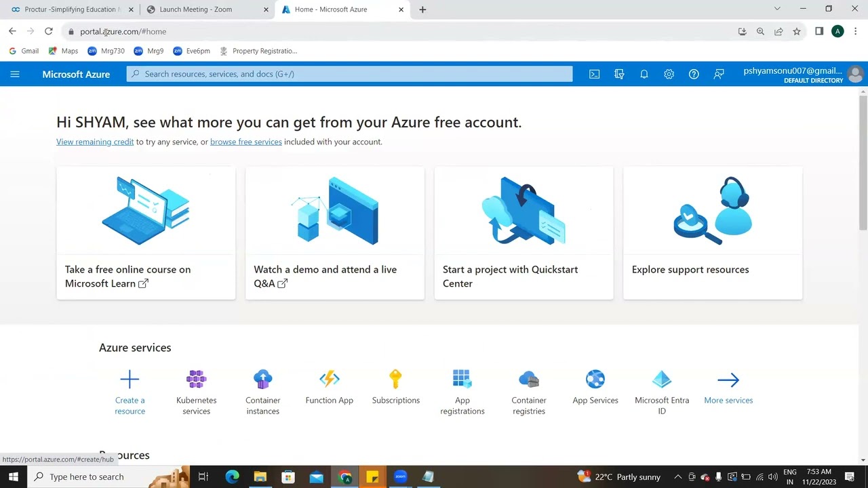Image resolution: width=868 pixels, height=488 pixels.
Task: Click Create a resource plus icon
Action: 130,380
